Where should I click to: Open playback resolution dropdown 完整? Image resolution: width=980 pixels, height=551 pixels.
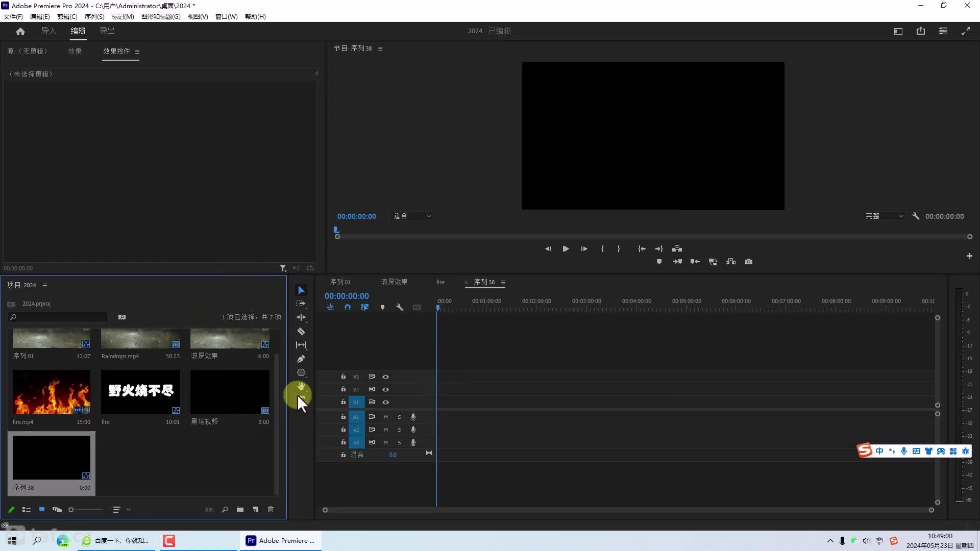coord(884,216)
